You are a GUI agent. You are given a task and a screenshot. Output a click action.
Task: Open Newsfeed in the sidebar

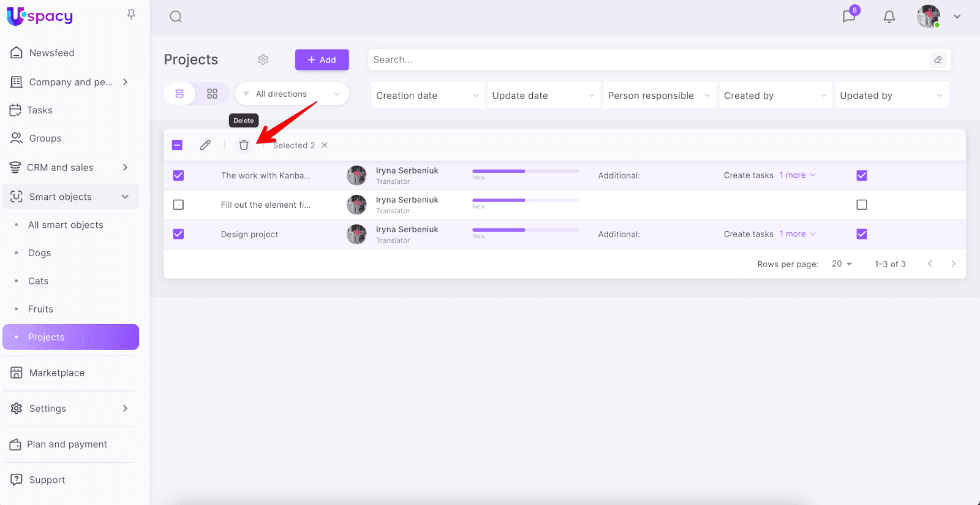pos(51,53)
